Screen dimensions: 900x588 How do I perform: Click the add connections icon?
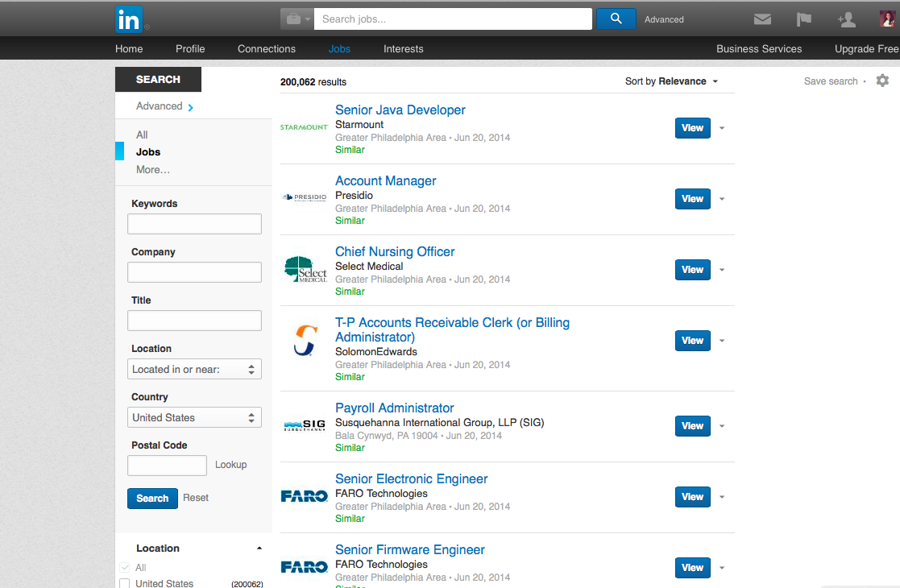click(x=846, y=20)
